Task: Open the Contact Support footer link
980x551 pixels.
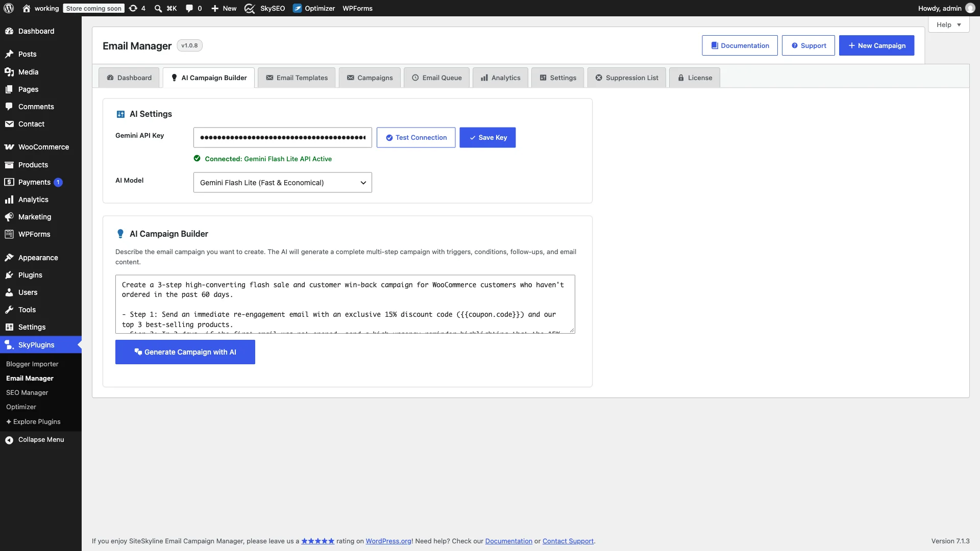Action: pyautogui.click(x=568, y=541)
